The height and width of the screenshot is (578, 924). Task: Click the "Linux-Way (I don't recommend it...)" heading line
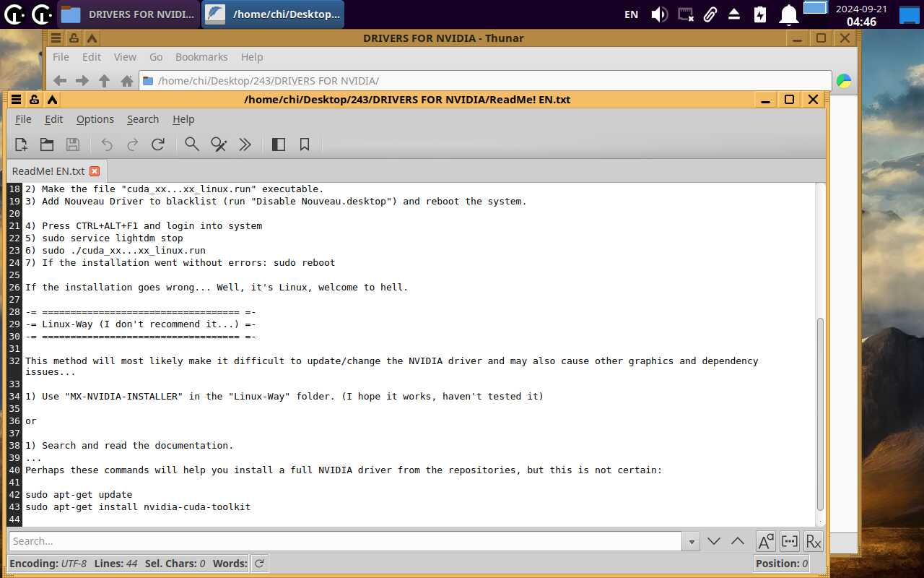tap(141, 324)
